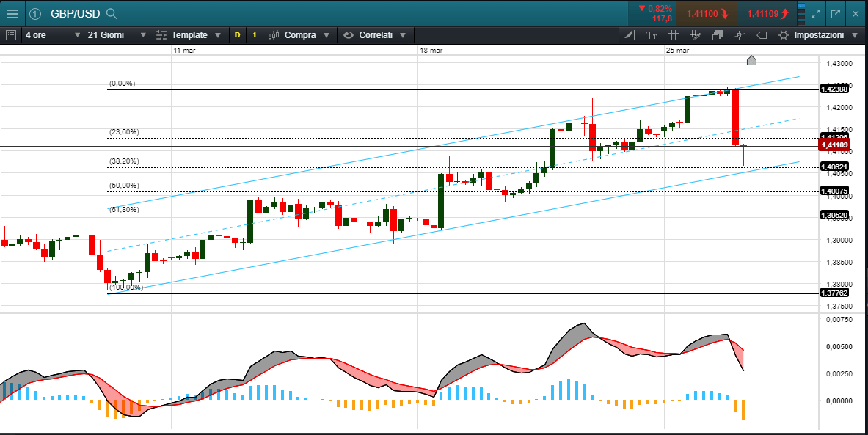This screenshot has height=435, width=868.
Task: Click the (38,20%) Fibonacci level label
Action: pyautogui.click(x=124, y=161)
